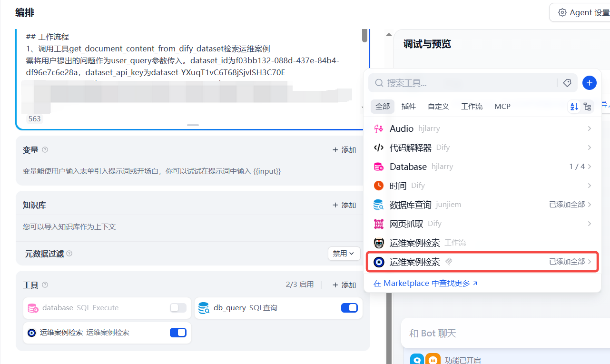Click the Database tool icon by hjlarry

click(x=378, y=166)
